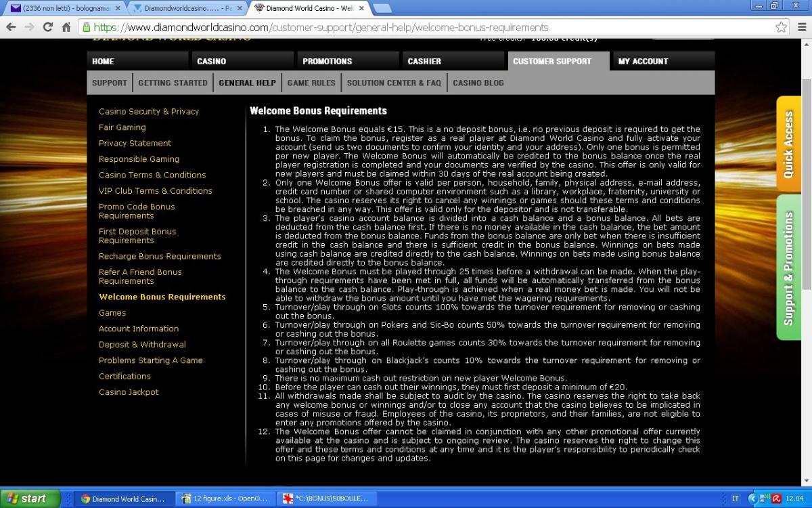The height and width of the screenshot is (508, 812).
Task: Bookmark this page with the star icon
Action: point(781,27)
